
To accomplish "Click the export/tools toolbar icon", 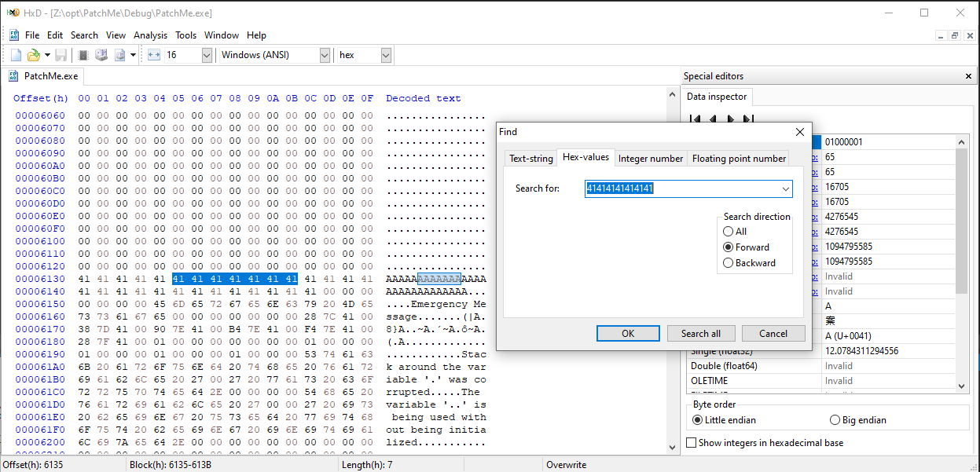I will (x=119, y=54).
